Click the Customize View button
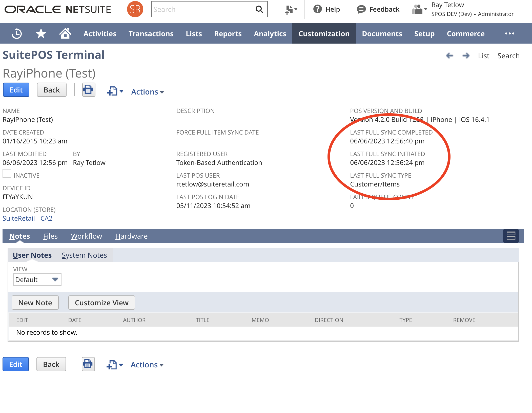532x413 pixels. coord(102,303)
